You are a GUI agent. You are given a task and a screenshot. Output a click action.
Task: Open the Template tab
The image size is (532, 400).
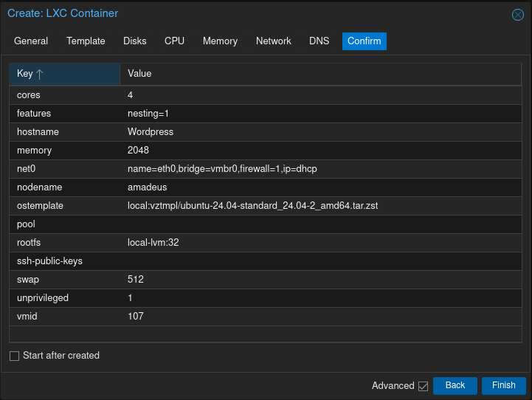[x=86, y=41]
